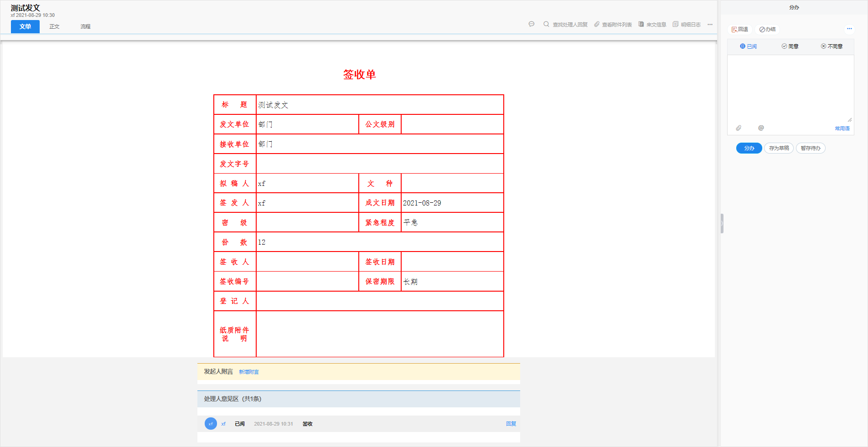Open the 明细日志 log

tap(687, 24)
